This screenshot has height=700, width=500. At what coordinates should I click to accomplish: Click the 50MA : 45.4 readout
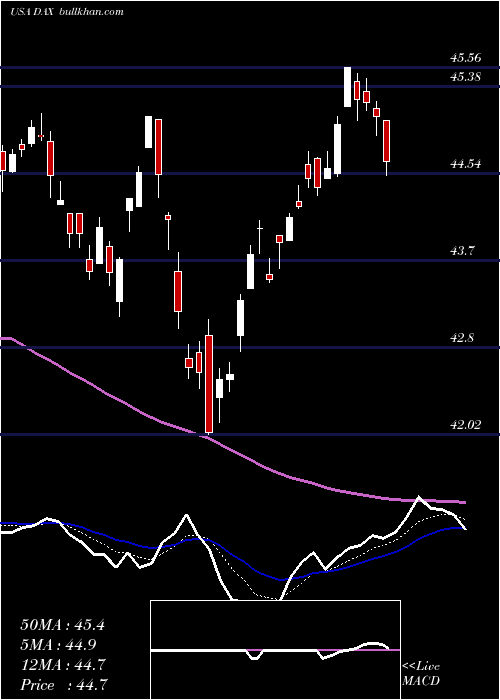(x=62, y=625)
